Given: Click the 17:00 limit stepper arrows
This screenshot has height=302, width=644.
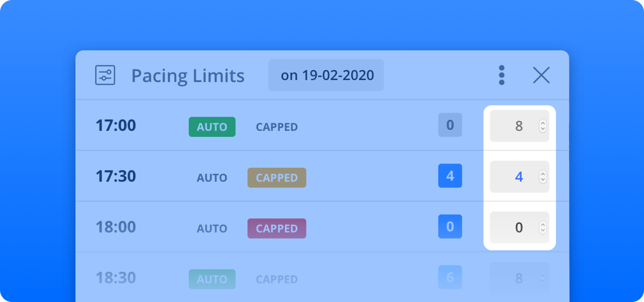Looking at the screenshot, I should 542,126.
